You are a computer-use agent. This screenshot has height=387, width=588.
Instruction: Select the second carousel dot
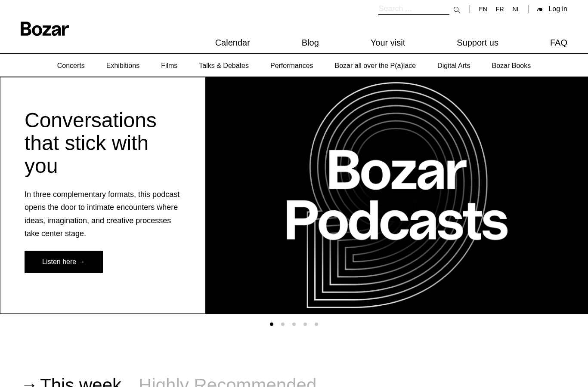[x=283, y=324]
